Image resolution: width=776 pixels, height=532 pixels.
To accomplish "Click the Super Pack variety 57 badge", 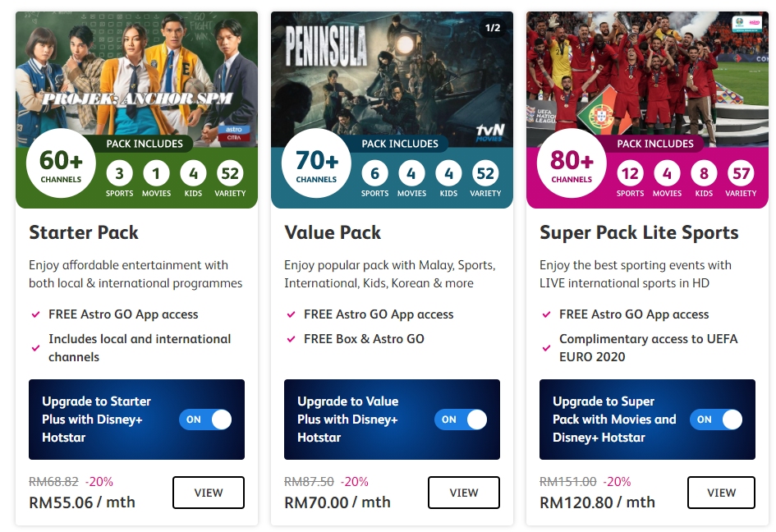I will pos(741,173).
